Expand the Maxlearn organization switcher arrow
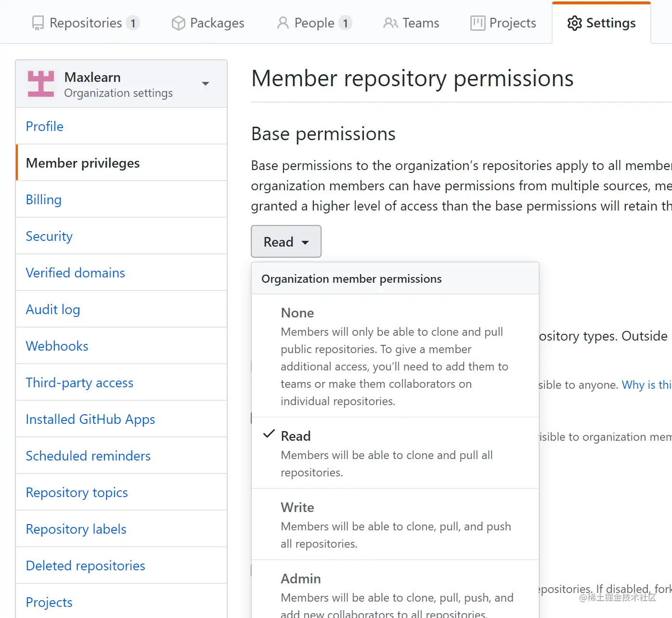Image resolution: width=672 pixels, height=618 pixels. coord(206,84)
